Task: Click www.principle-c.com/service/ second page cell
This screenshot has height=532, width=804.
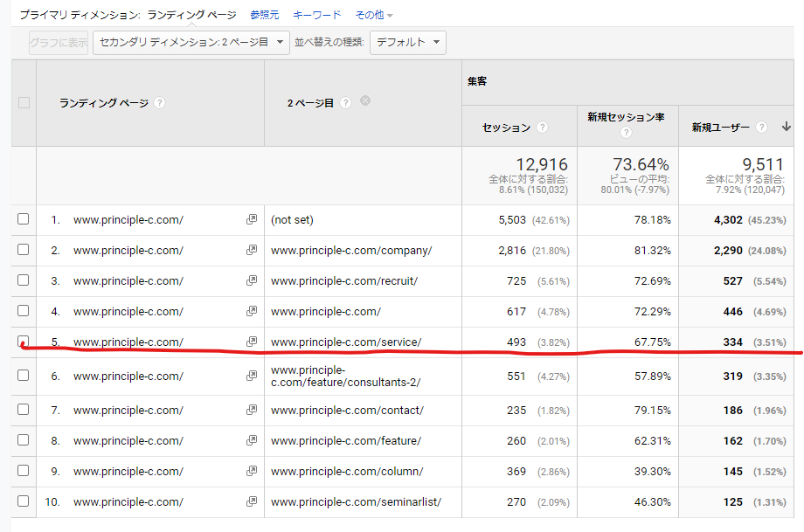Action: click(x=346, y=342)
